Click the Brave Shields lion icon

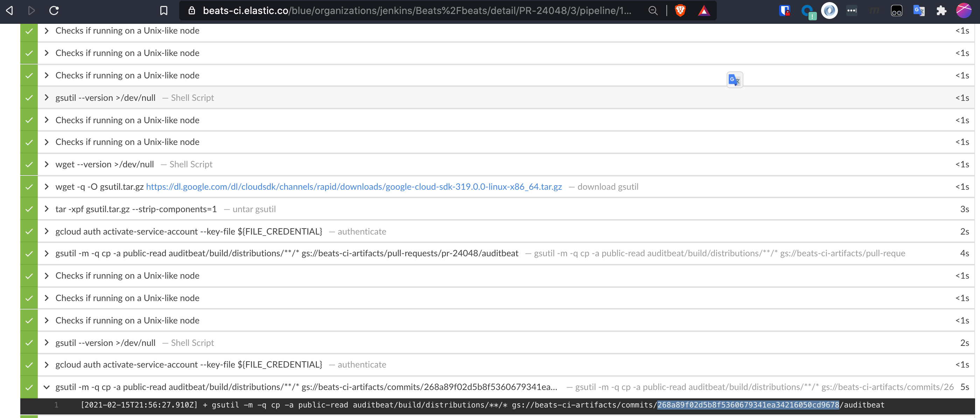click(680, 11)
